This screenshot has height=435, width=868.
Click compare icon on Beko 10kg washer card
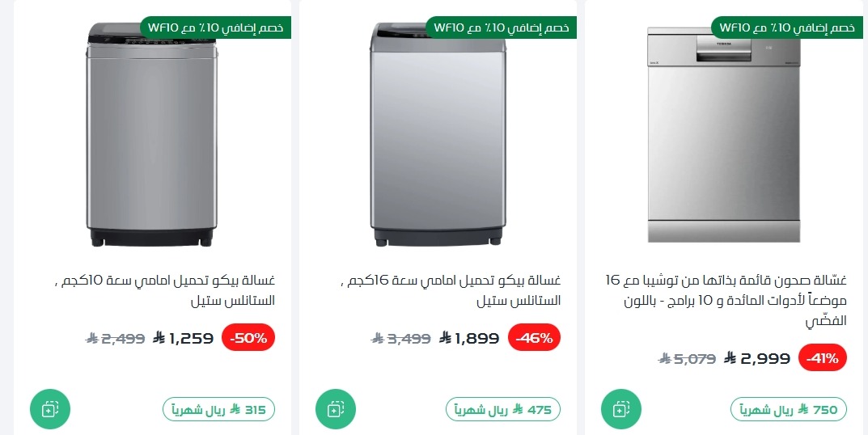click(x=50, y=409)
